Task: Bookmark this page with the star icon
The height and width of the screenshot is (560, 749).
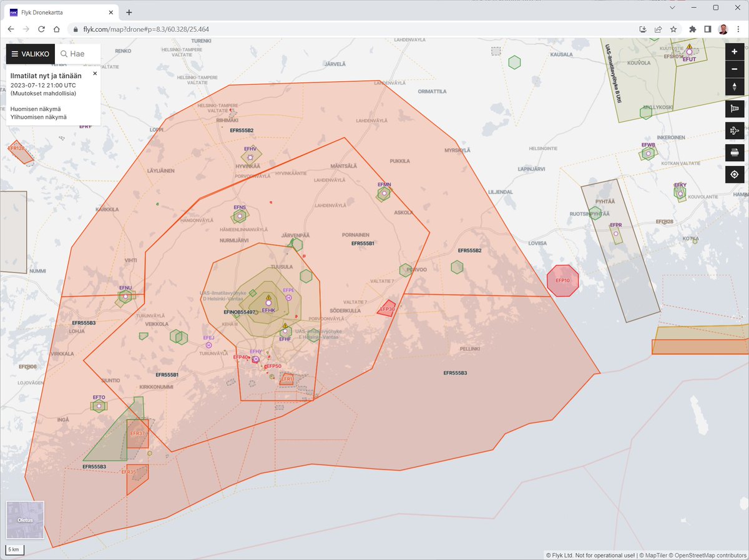Action: (x=673, y=29)
